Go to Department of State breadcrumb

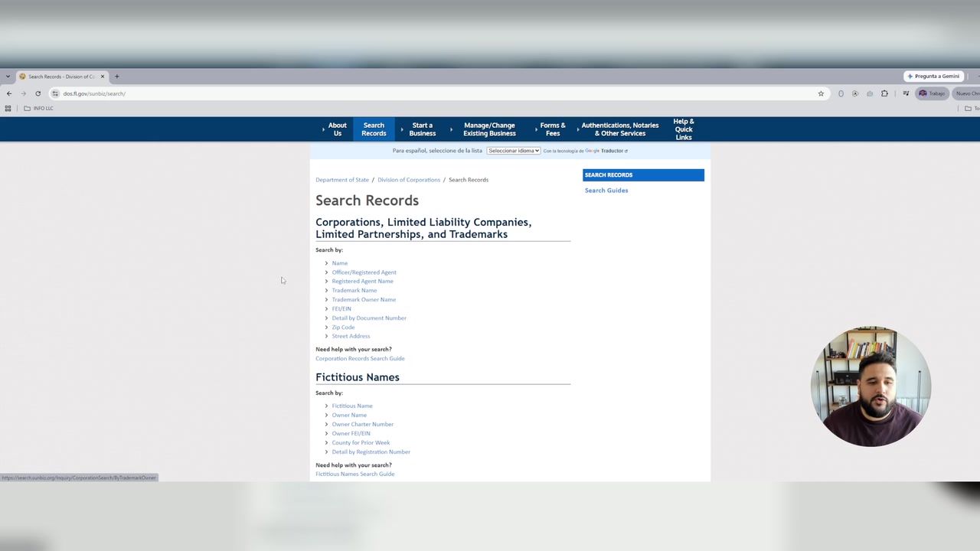[342, 180]
